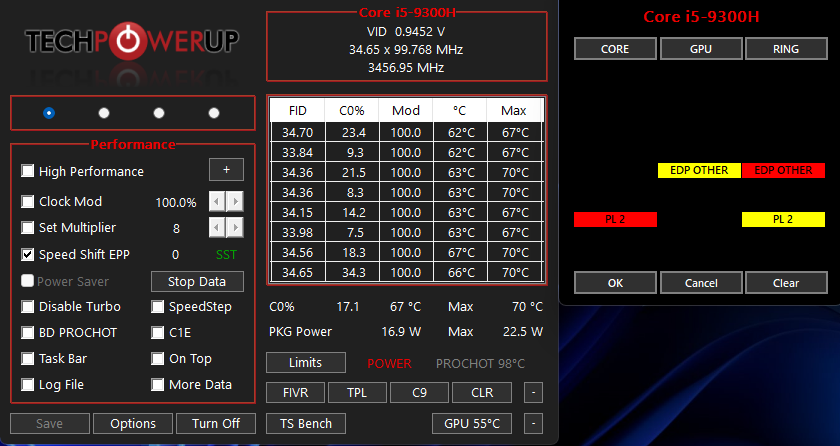The width and height of the screenshot is (840, 446).
Task: Open the Limits window
Action: (306, 362)
